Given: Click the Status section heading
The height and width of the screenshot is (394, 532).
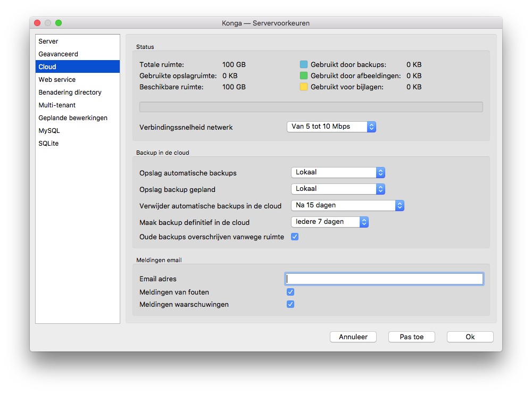Looking at the screenshot, I should click(x=145, y=47).
